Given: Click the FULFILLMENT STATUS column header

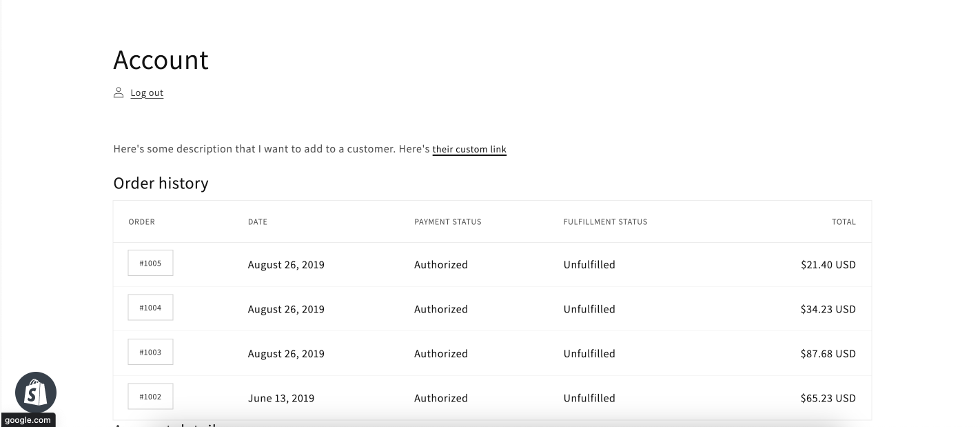Looking at the screenshot, I should (605, 222).
